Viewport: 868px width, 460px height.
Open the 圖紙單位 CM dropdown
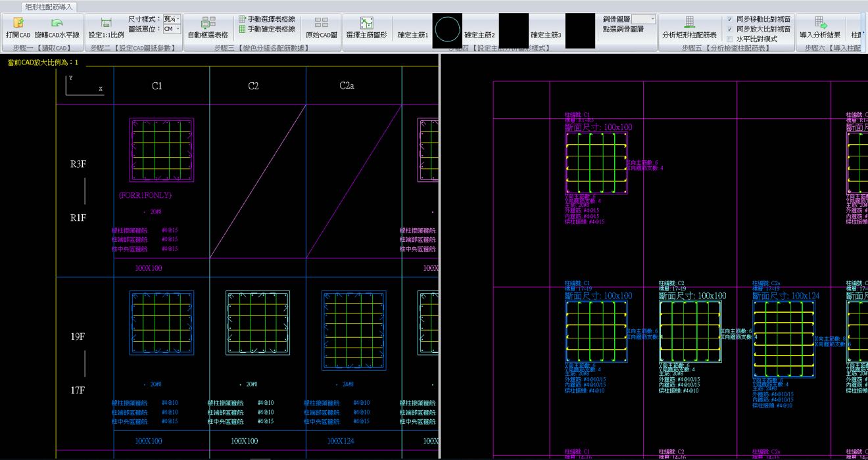tap(172, 30)
